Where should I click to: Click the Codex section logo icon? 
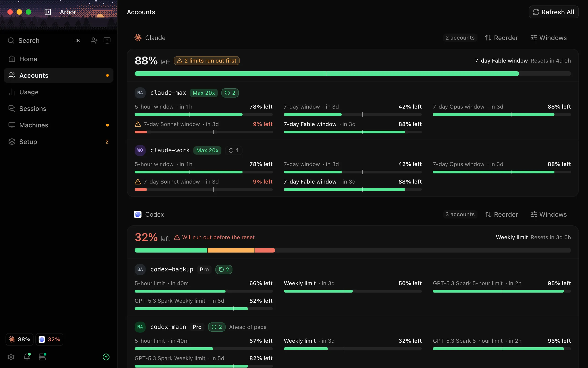tap(138, 214)
